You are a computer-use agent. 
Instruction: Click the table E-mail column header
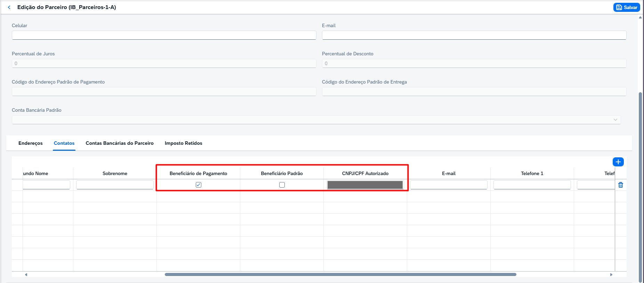[449, 173]
